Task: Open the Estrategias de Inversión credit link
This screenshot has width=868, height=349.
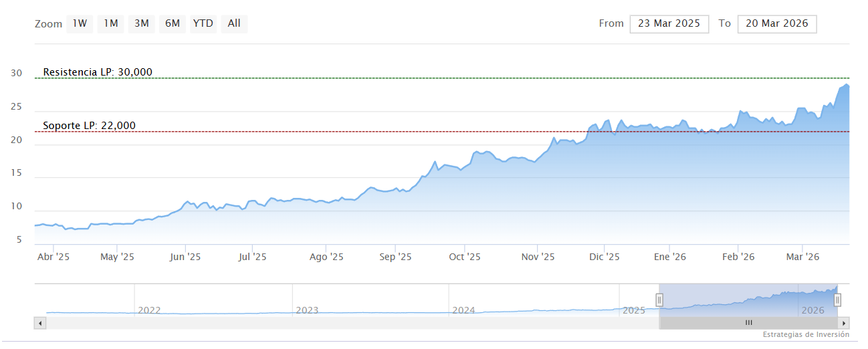Action: pyautogui.click(x=805, y=334)
